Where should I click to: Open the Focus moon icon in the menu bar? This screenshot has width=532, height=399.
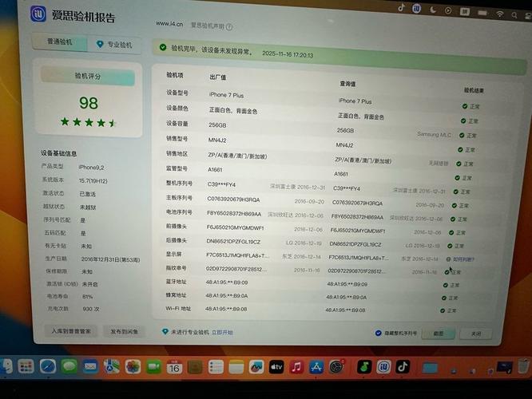[433, 10]
